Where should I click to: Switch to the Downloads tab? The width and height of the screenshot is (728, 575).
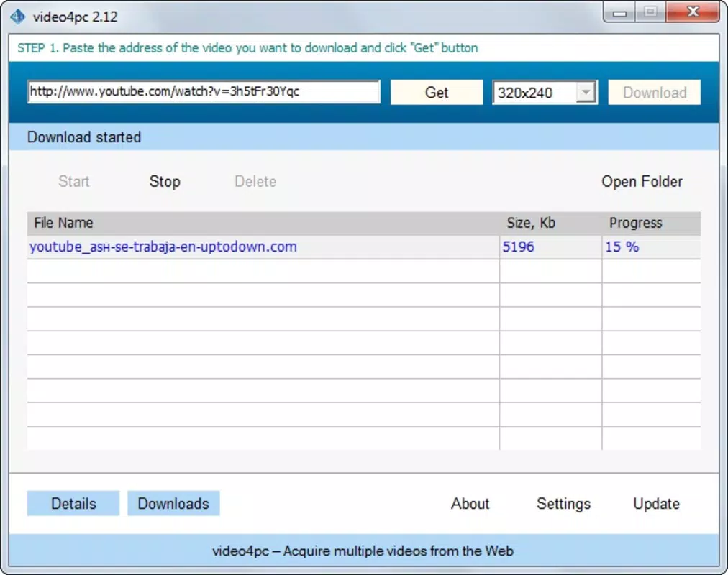point(173,504)
